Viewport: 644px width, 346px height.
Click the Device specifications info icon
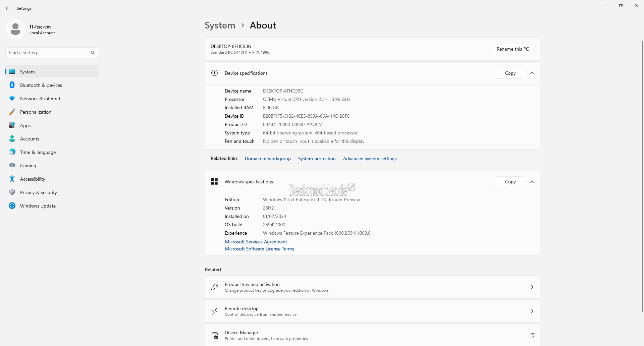(x=215, y=73)
